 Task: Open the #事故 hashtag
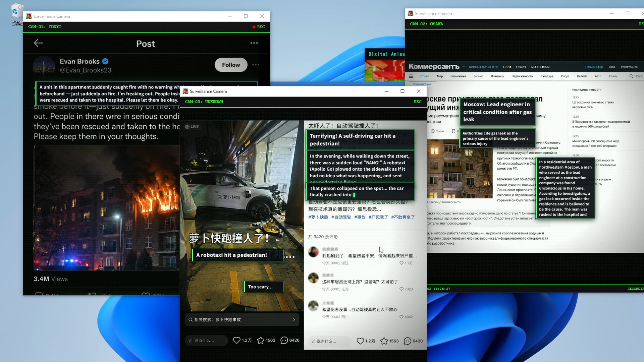pos(360,217)
